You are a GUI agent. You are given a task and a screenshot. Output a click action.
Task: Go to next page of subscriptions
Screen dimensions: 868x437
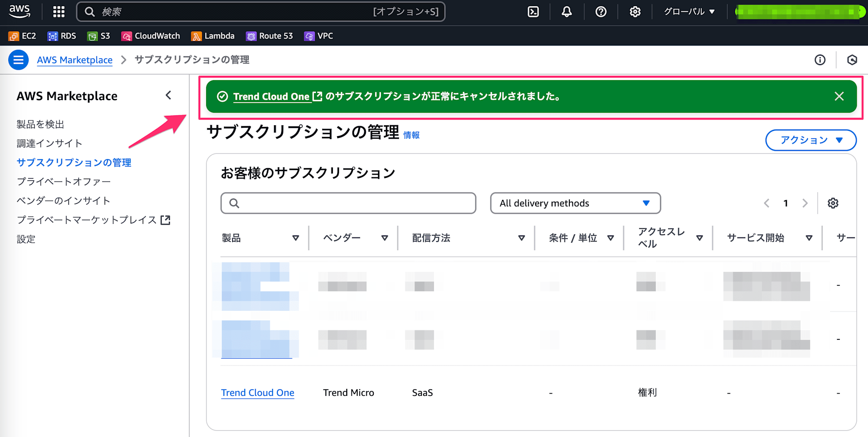click(x=805, y=203)
